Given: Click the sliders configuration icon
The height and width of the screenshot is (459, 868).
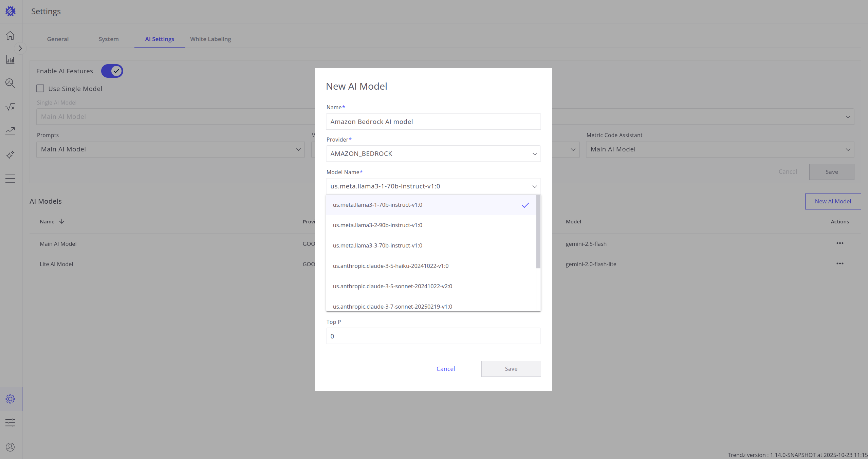Looking at the screenshot, I should pos(10,423).
